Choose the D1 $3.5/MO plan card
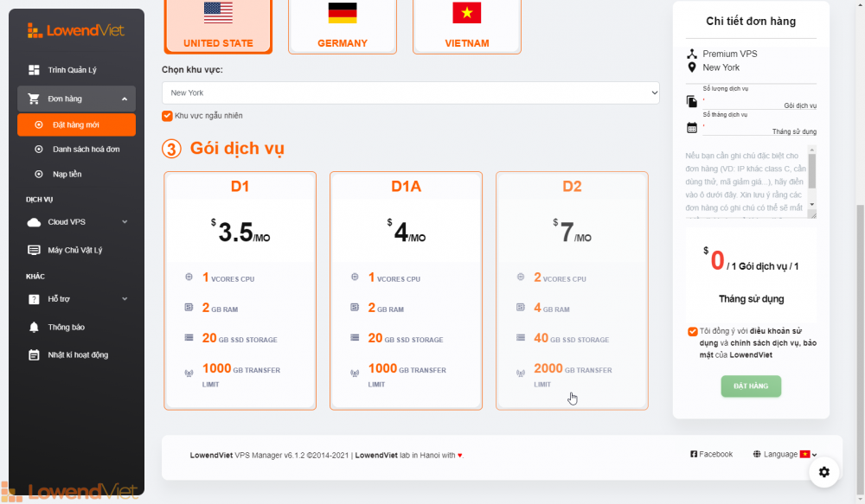This screenshot has height=504, width=865. (x=240, y=290)
